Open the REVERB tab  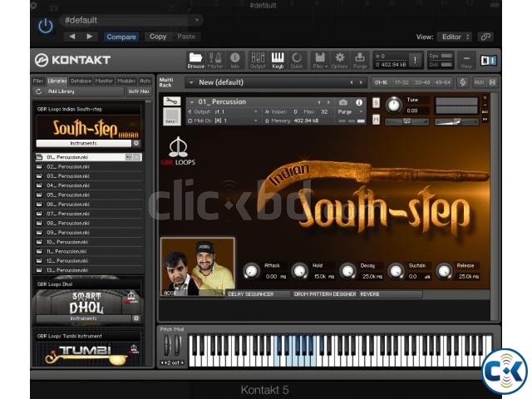(x=390, y=294)
